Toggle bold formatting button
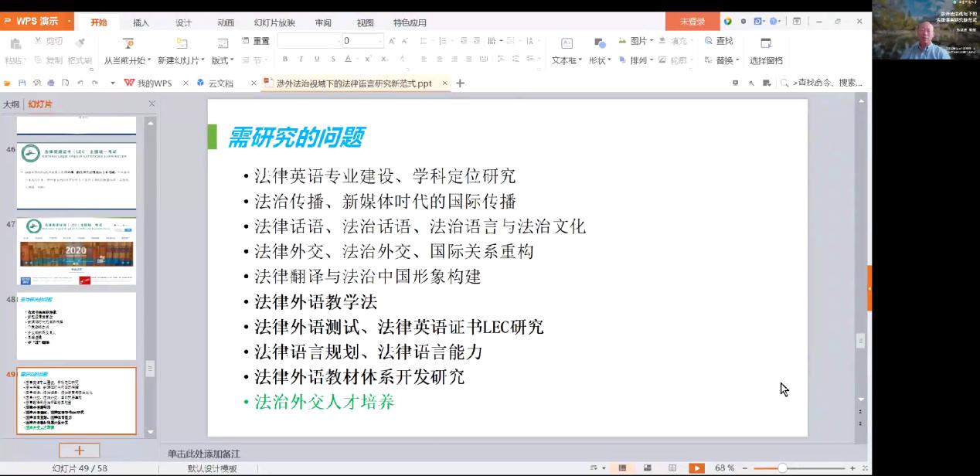The image size is (980, 476). 285,59
